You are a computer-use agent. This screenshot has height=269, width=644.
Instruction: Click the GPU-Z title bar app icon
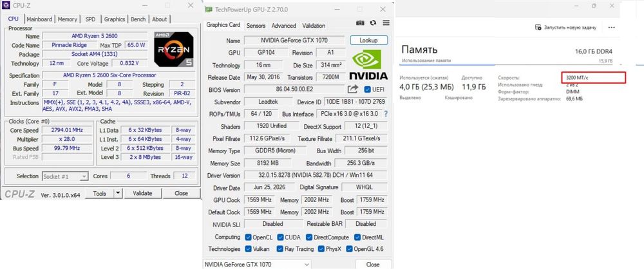coord(209,9)
